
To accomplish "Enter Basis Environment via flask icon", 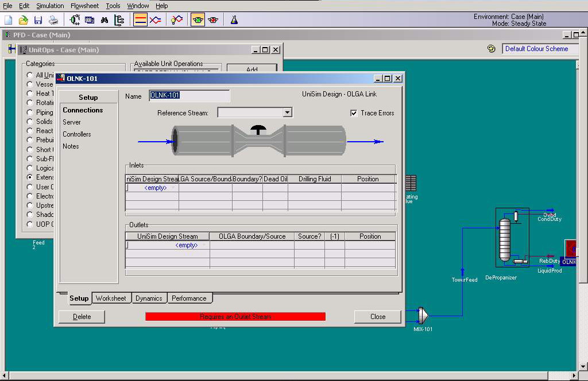I will (x=234, y=20).
